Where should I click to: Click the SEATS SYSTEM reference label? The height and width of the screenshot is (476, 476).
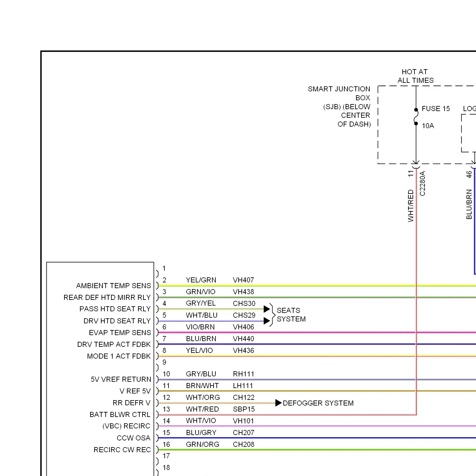pyautogui.click(x=291, y=314)
